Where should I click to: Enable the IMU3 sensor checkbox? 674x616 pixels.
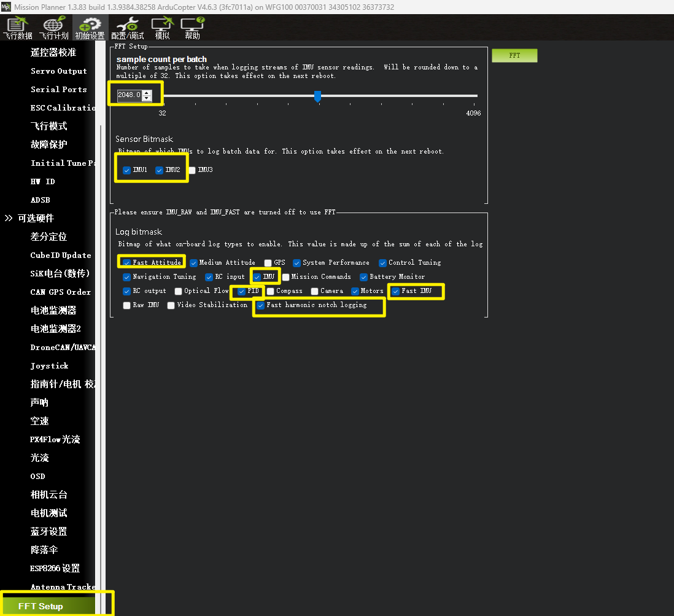192,170
